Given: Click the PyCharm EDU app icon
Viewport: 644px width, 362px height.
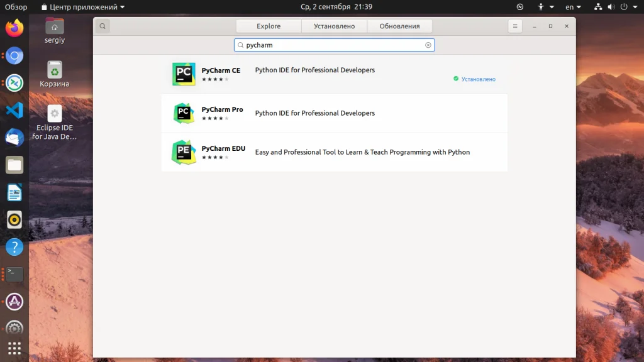Looking at the screenshot, I should click(x=184, y=152).
